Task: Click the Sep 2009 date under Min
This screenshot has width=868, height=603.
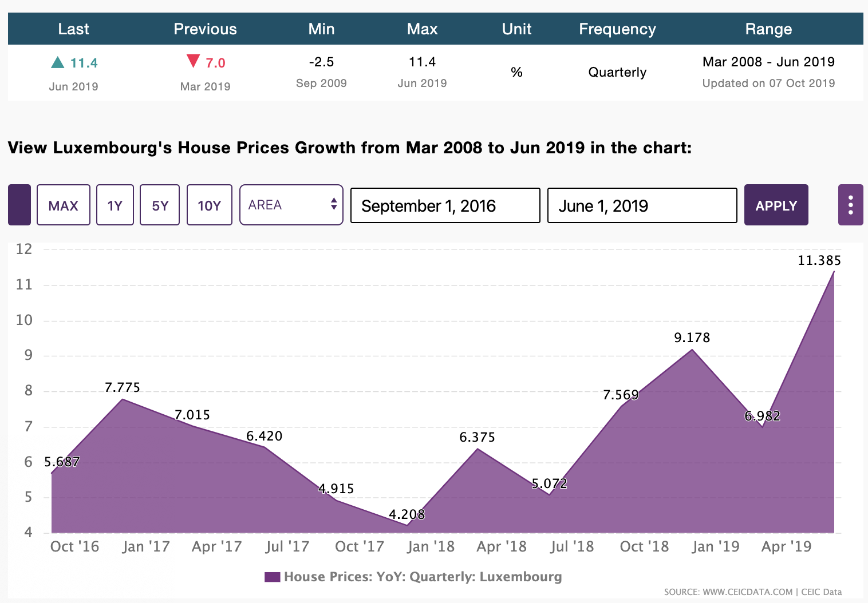Action: [321, 83]
